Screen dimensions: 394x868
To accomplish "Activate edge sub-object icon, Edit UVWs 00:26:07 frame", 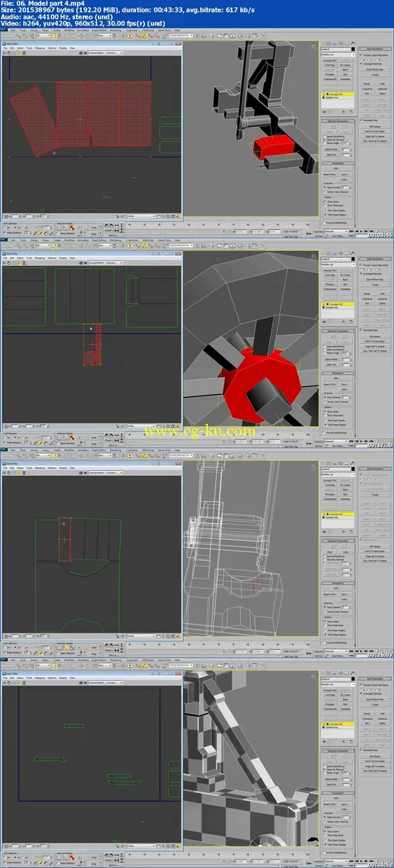I will 65,648.
